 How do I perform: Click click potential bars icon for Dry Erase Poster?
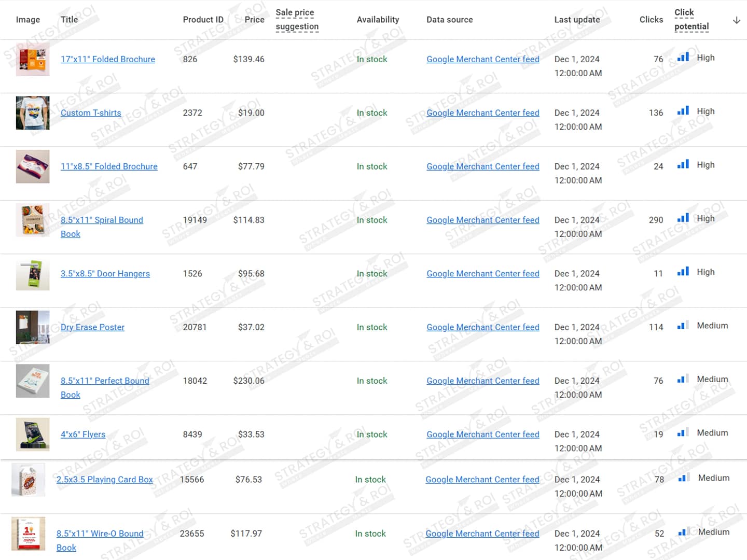(x=683, y=326)
